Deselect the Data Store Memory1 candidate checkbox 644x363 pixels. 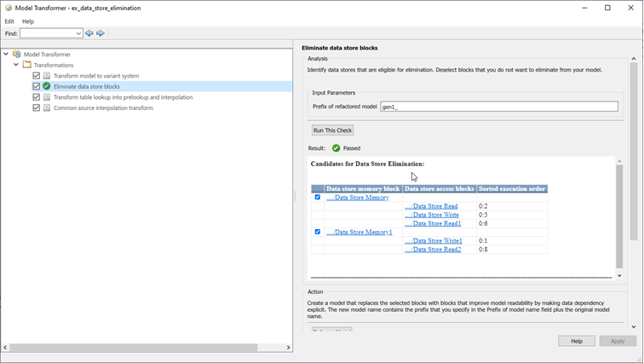(318, 232)
